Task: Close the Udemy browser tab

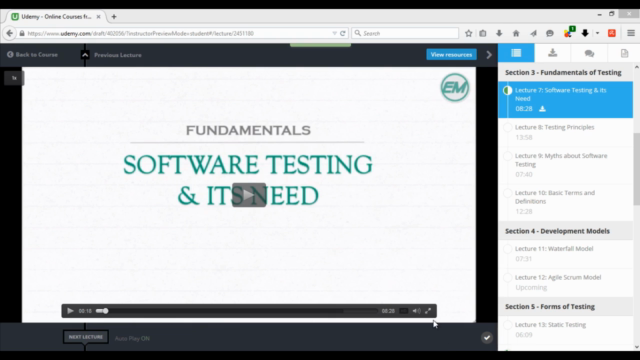Action: (x=98, y=17)
